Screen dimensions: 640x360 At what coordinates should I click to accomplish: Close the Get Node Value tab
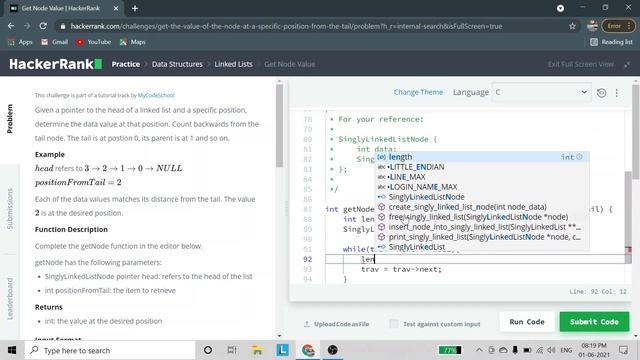point(116,8)
